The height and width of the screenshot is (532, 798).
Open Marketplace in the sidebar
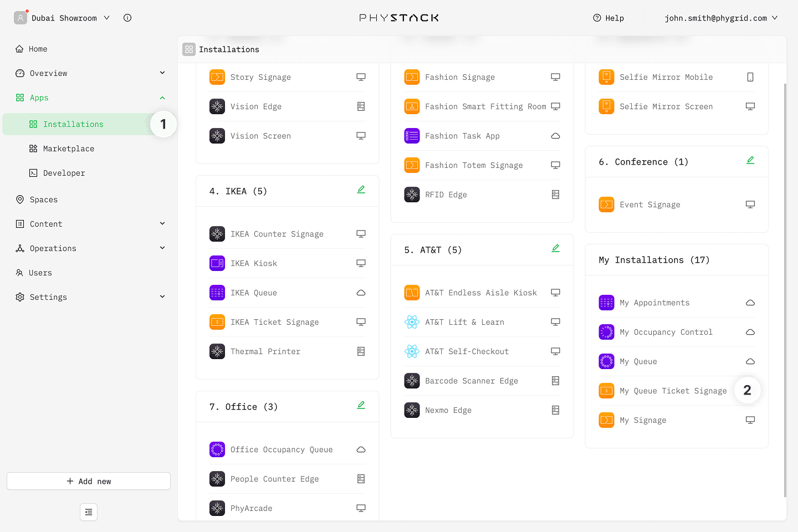click(68, 149)
